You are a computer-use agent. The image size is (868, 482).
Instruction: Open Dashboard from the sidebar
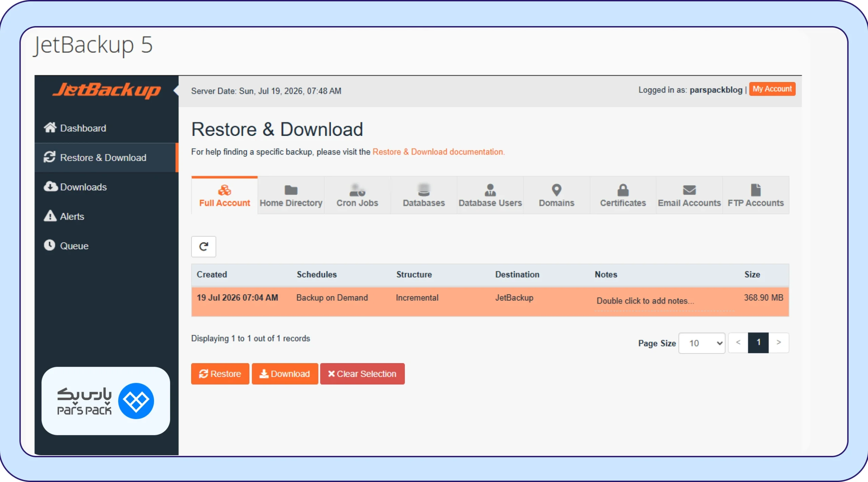(106, 128)
